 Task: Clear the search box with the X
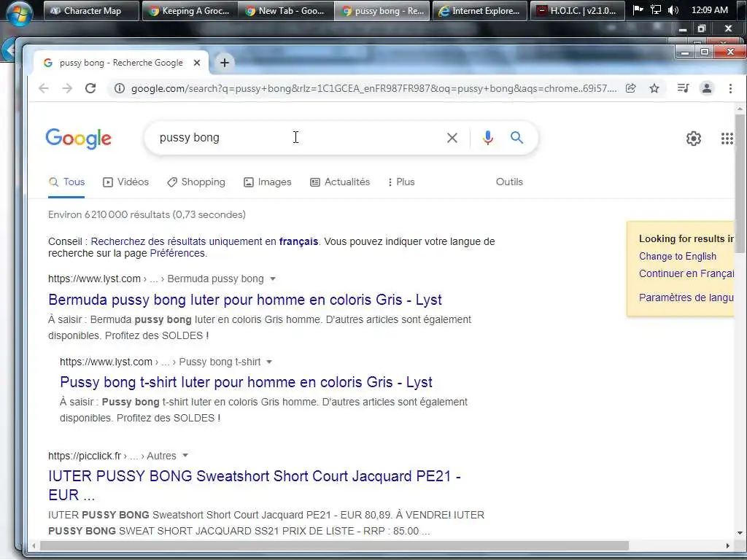tap(452, 138)
